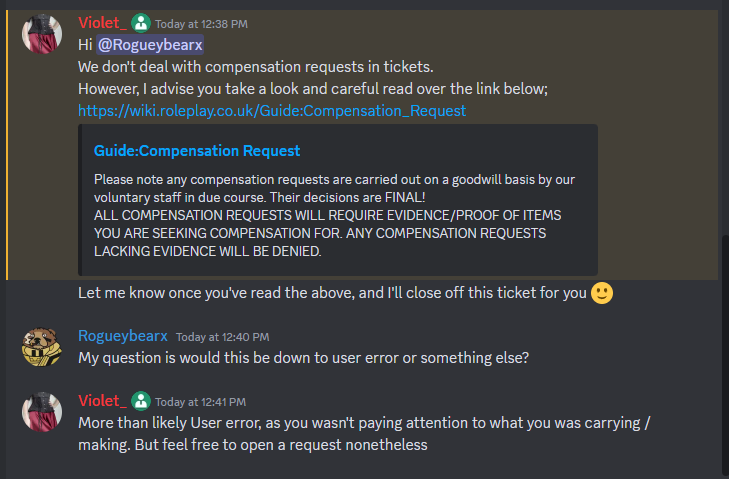729x479 pixels.
Task: Open Rogueybearx's bear avatar profile
Action: tap(42, 348)
